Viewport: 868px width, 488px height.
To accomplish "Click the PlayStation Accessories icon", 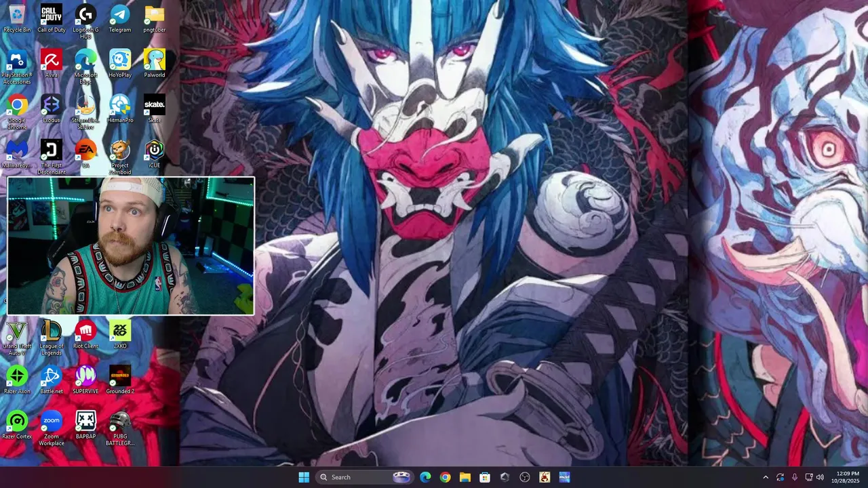I will coord(17,67).
